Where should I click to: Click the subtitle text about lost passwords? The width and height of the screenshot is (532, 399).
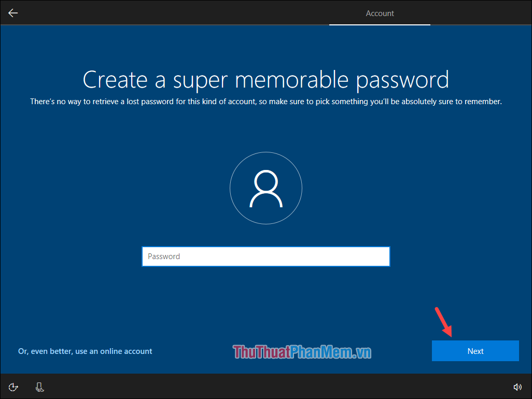click(x=266, y=101)
